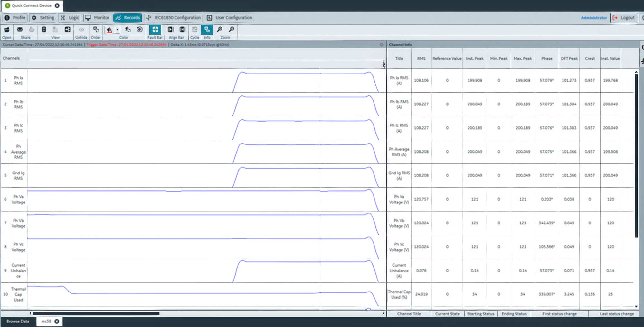Toggle the Info panel button

click(207, 30)
